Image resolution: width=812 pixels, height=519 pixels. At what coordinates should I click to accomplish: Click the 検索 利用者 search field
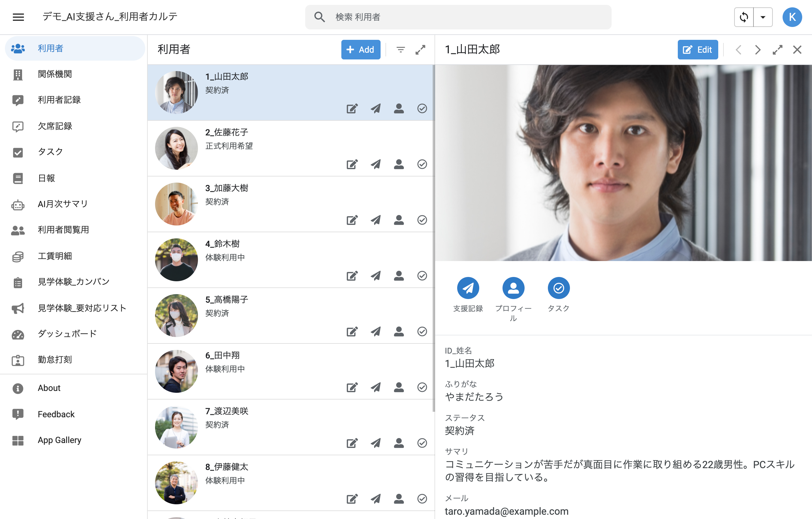[465, 17]
